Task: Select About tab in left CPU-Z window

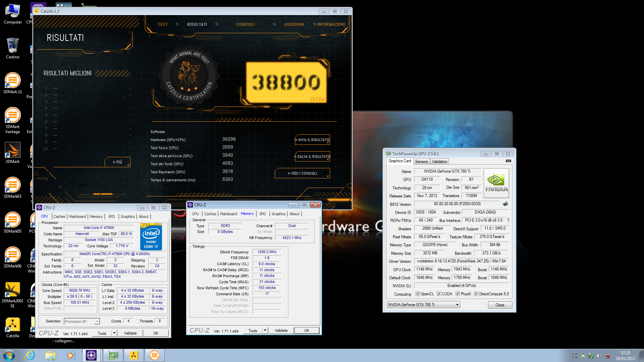Action: click(144, 217)
